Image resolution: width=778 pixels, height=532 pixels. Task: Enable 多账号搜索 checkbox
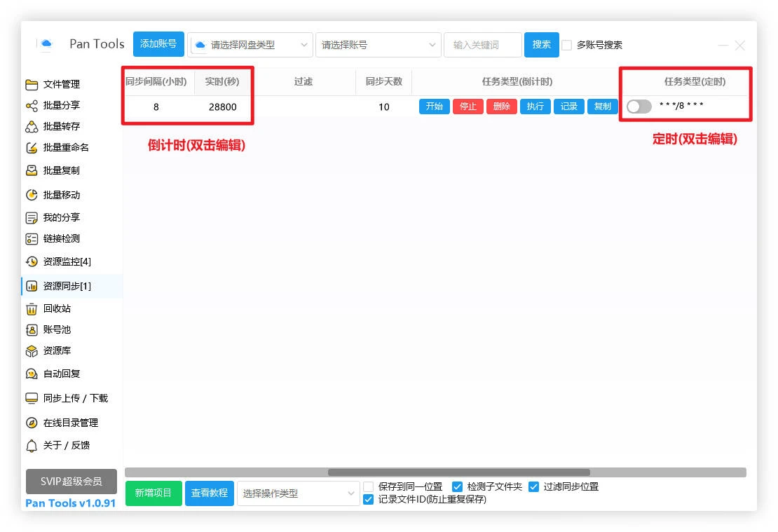point(567,45)
